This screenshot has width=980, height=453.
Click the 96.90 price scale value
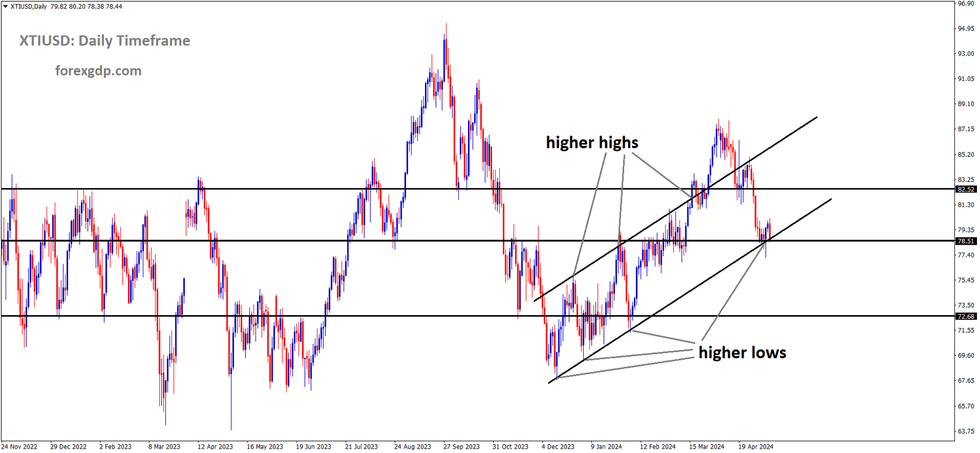966,4
